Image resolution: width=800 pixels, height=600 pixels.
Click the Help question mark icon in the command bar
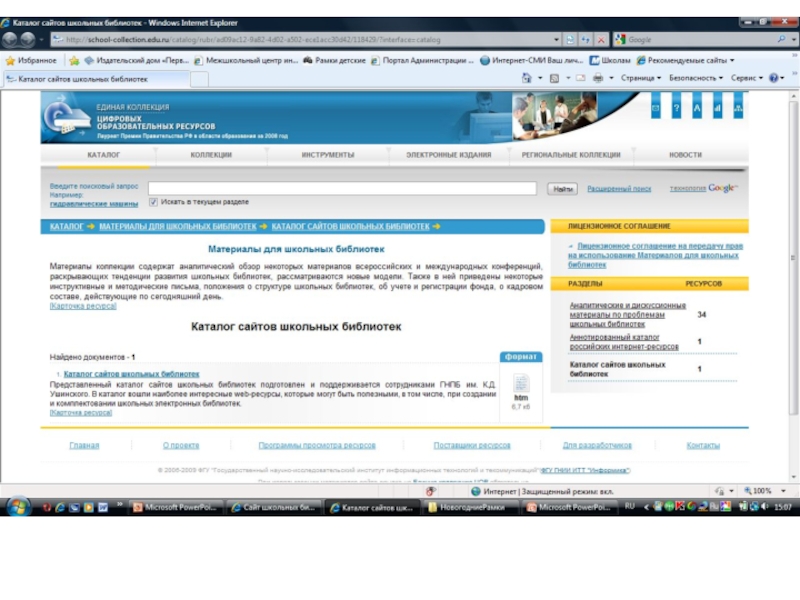point(774,78)
